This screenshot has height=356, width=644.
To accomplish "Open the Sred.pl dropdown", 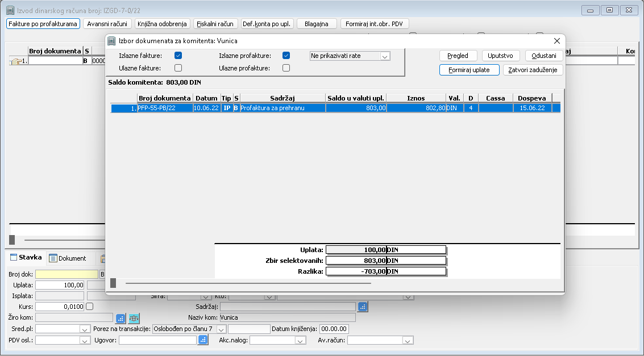I will (x=85, y=329).
